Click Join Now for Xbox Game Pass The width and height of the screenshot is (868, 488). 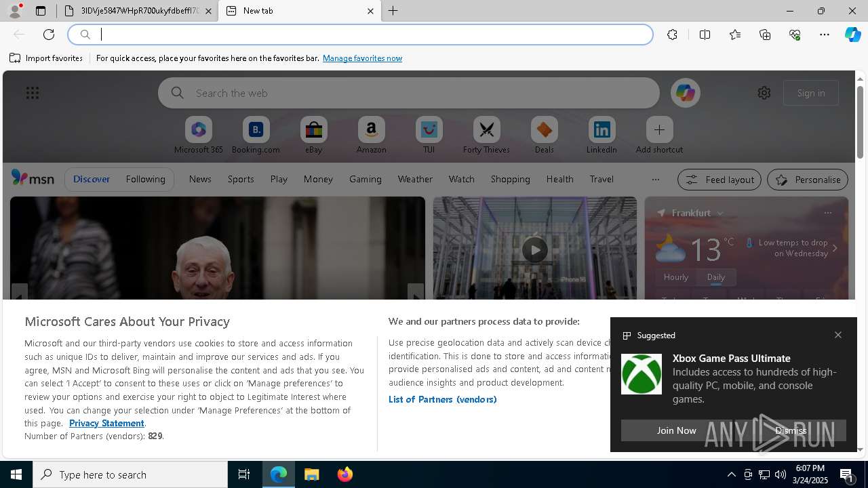[677, 430]
